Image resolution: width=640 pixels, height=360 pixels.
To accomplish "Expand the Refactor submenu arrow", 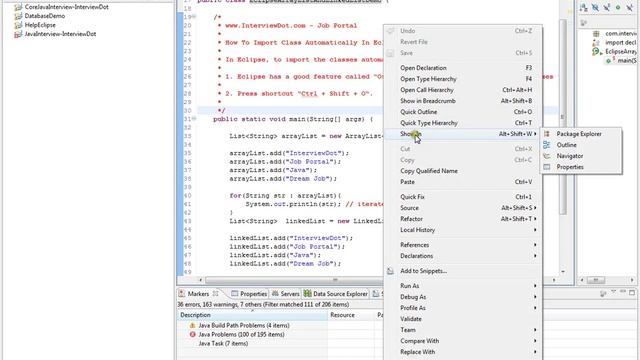I will click(x=535, y=219).
